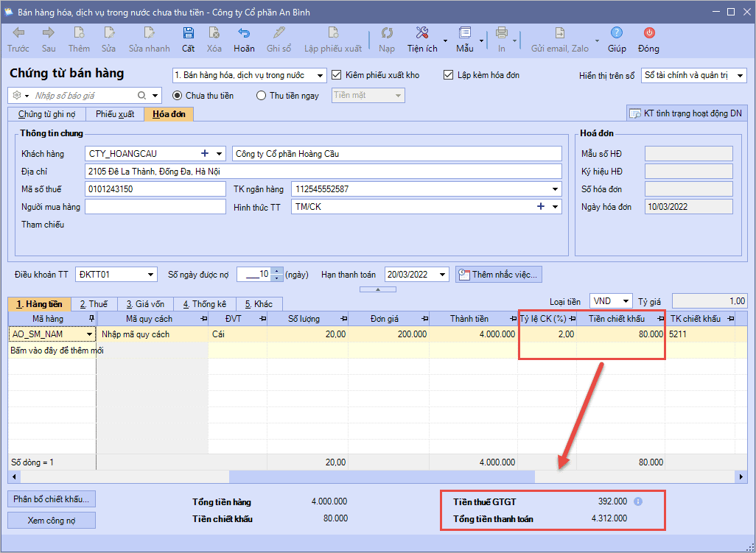Open the Tiện ích dropdown arrow
Image resolution: width=756 pixels, height=553 pixels.
coord(445,40)
